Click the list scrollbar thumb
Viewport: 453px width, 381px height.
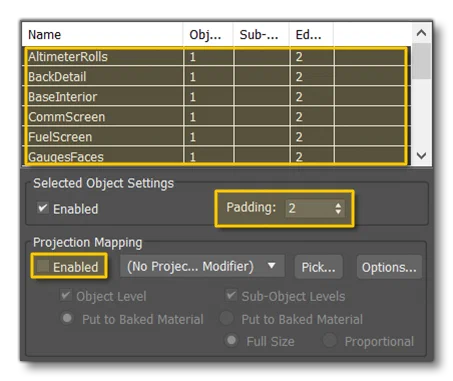[x=422, y=61]
